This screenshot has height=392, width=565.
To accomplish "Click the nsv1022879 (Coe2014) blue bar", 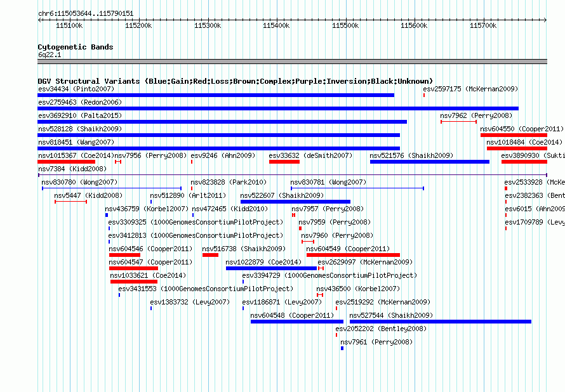I will tap(271, 268).
